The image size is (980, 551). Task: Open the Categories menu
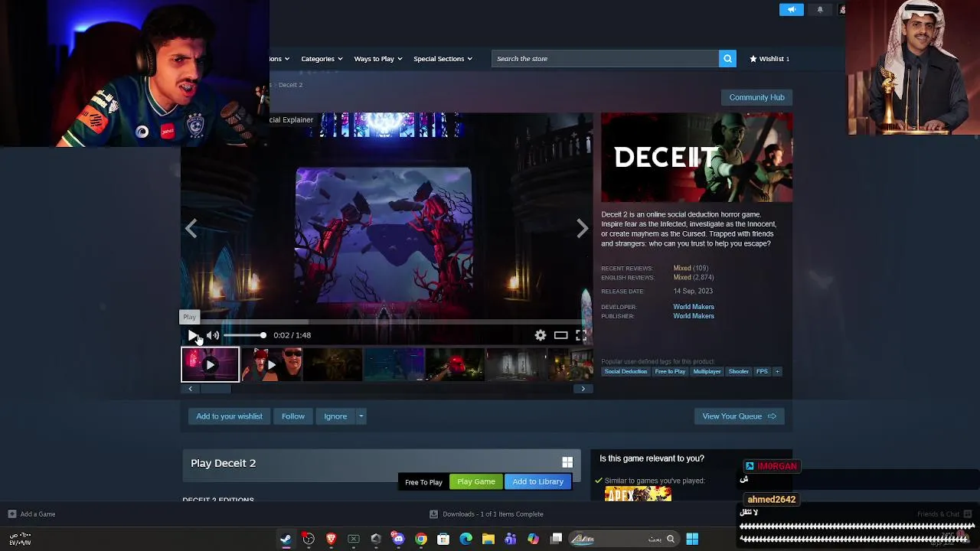click(x=322, y=58)
